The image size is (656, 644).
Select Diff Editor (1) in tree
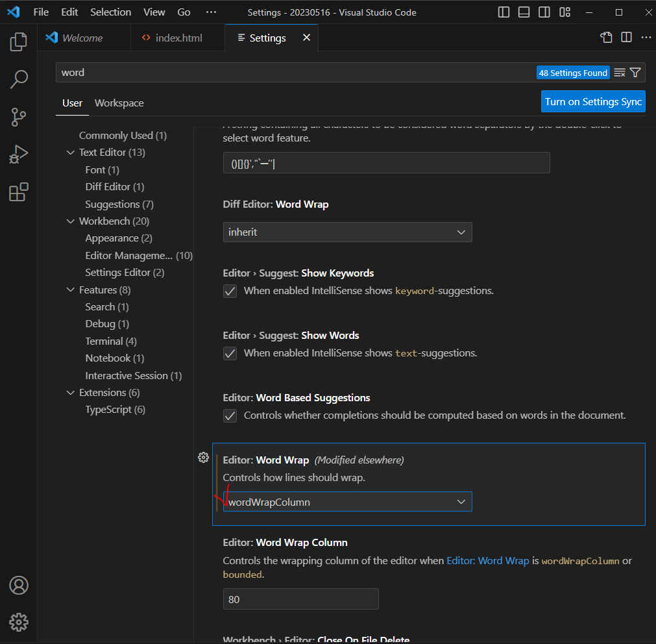click(115, 186)
